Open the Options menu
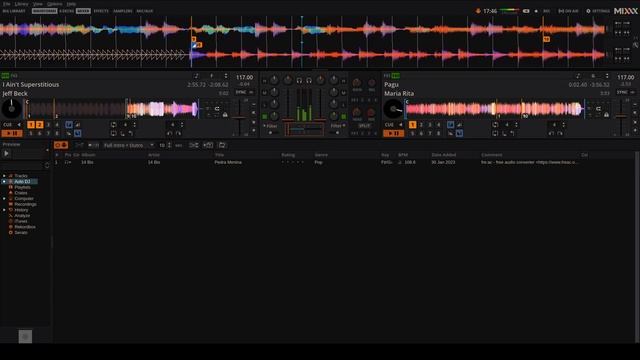640x360 pixels. pyautogui.click(x=55, y=4)
